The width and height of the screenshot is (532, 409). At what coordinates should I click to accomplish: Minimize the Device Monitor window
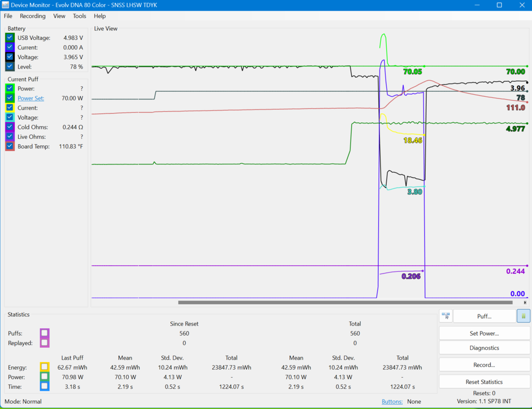click(x=477, y=5)
